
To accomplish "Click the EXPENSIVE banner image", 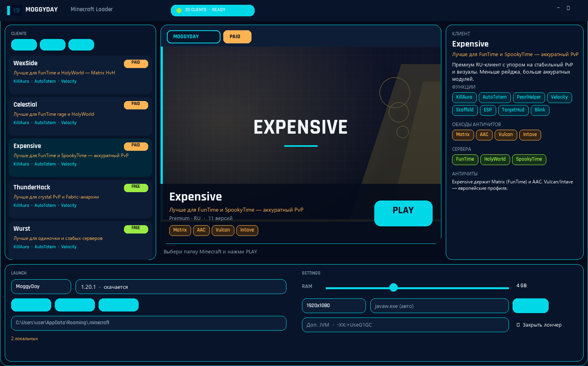I will pos(301,115).
